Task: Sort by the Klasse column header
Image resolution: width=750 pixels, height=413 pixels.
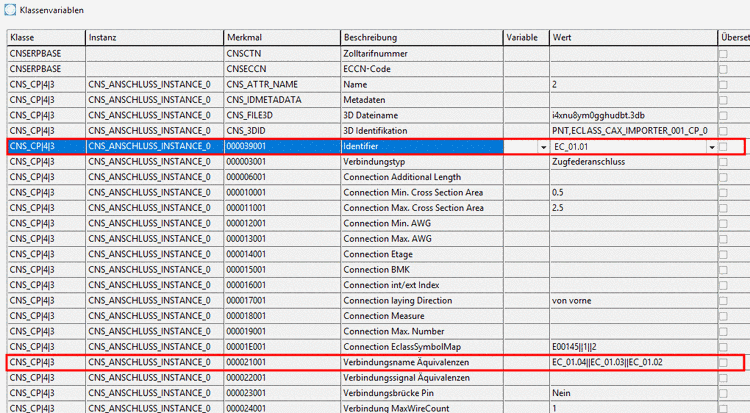Action: [x=46, y=37]
